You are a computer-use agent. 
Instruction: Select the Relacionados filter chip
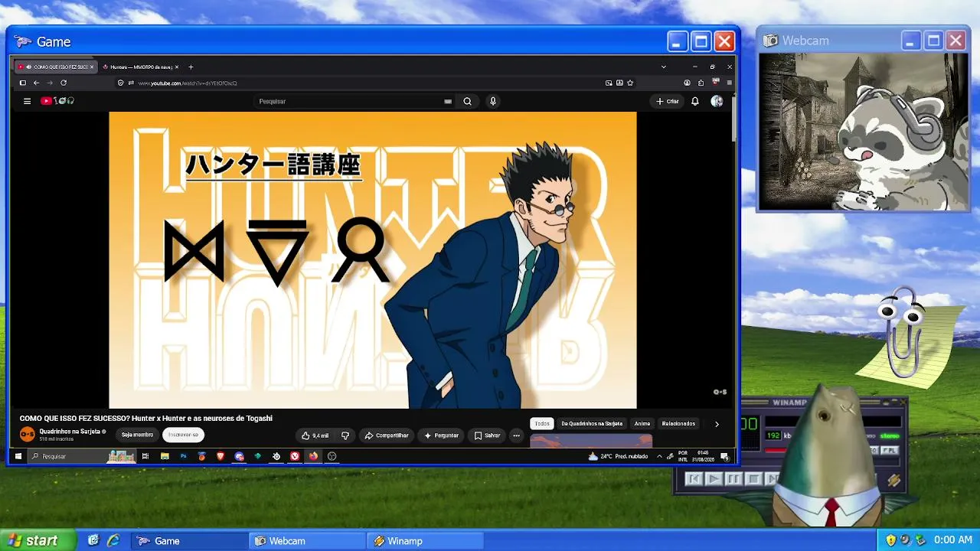pyautogui.click(x=678, y=423)
